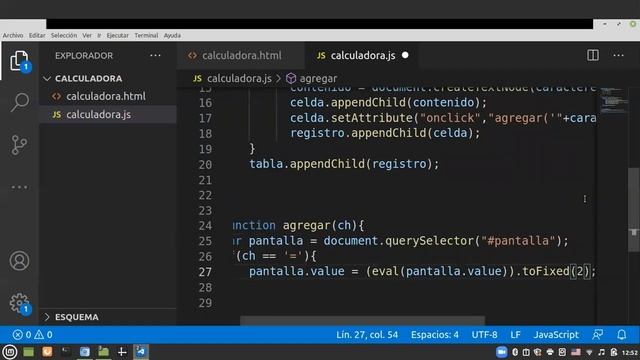The width and height of the screenshot is (640, 360).
Task: Click the code minimap preview
Action: point(614,100)
